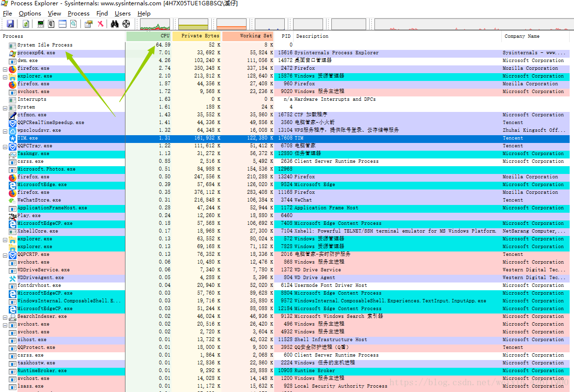Sort by the Working Set column header
Image resolution: width=574 pixels, height=392 pixels.
(248, 36)
